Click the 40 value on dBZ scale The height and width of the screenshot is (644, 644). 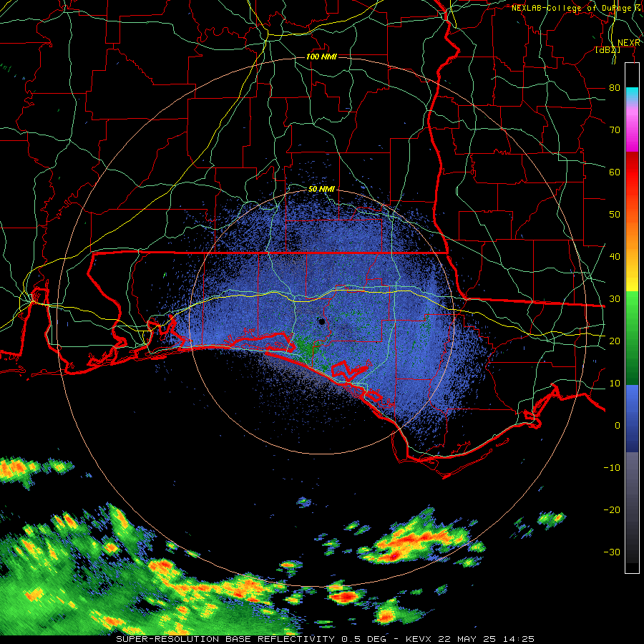coord(615,256)
